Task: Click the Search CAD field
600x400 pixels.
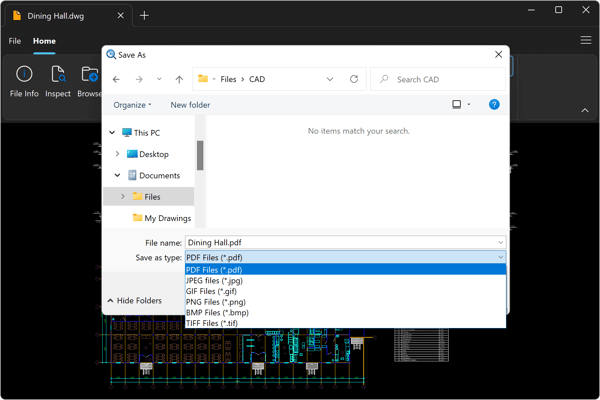Action: [x=438, y=79]
